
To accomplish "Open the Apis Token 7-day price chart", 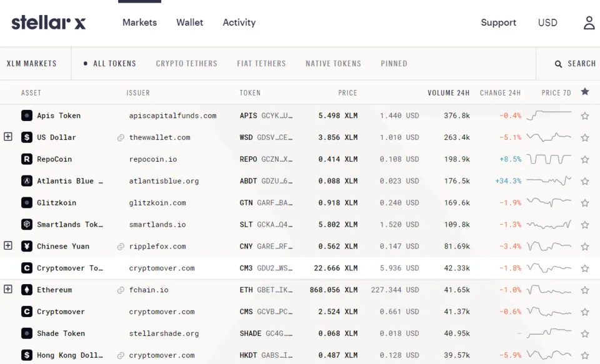I will pos(549,115).
